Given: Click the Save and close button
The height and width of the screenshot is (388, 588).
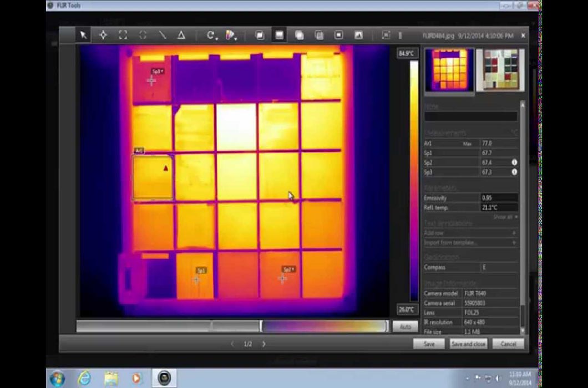Looking at the screenshot, I should (468, 344).
